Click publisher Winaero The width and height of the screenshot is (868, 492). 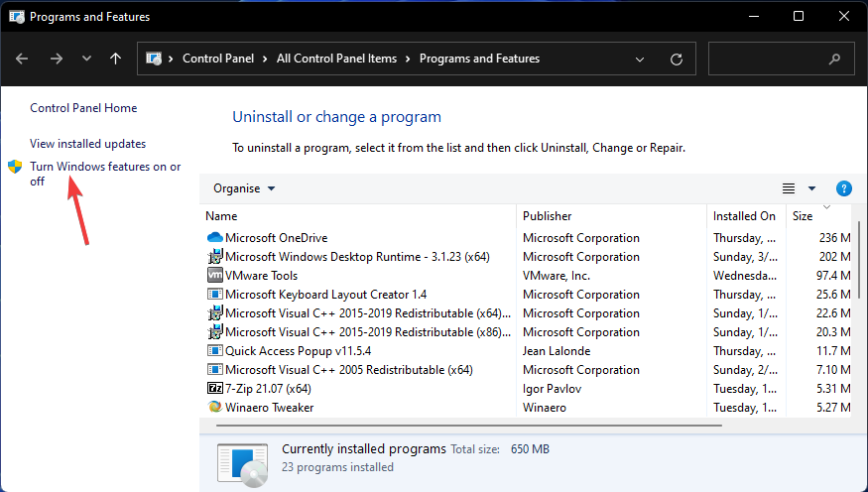545,408
